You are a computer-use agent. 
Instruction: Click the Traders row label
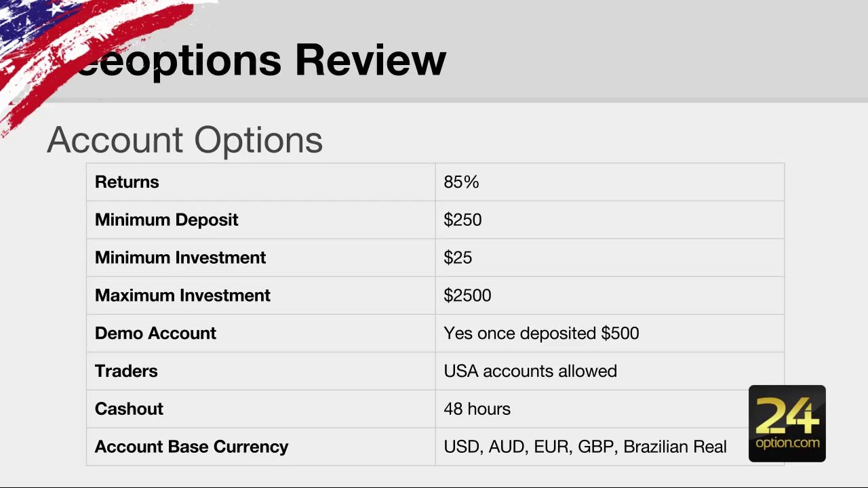point(126,371)
